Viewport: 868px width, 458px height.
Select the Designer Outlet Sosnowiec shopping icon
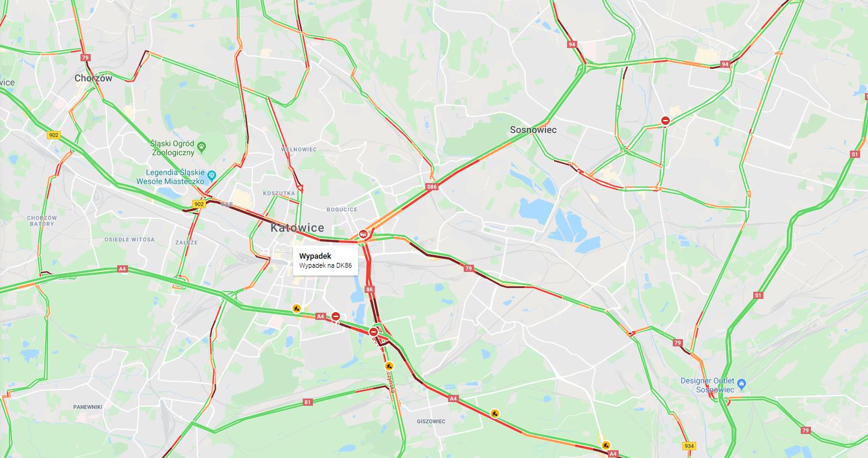point(741,383)
